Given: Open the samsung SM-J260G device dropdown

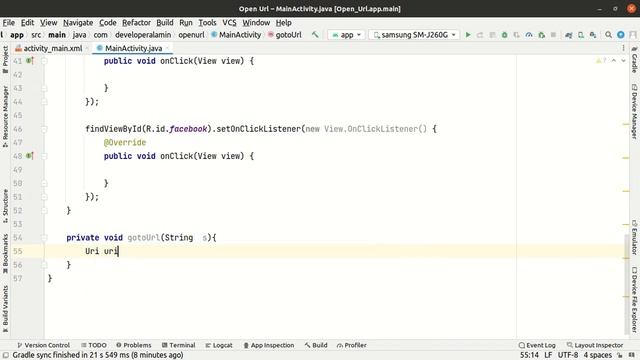Looking at the screenshot, I should tap(414, 35).
